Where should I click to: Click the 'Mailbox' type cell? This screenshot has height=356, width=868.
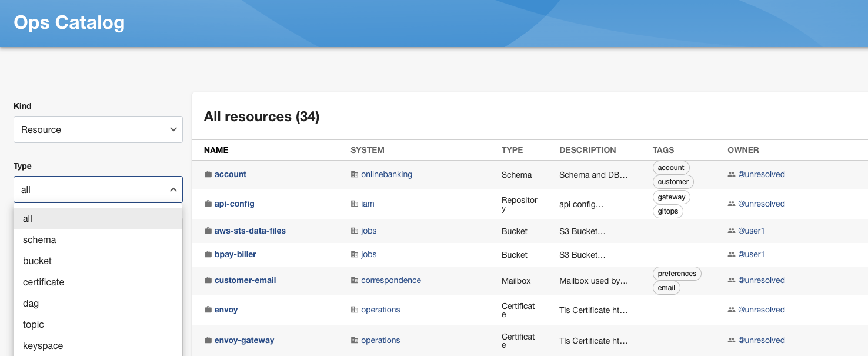click(516, 281)
